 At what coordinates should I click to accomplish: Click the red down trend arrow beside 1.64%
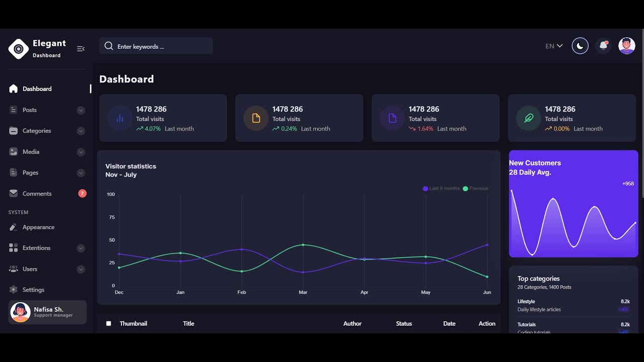(x=412, y=129)
